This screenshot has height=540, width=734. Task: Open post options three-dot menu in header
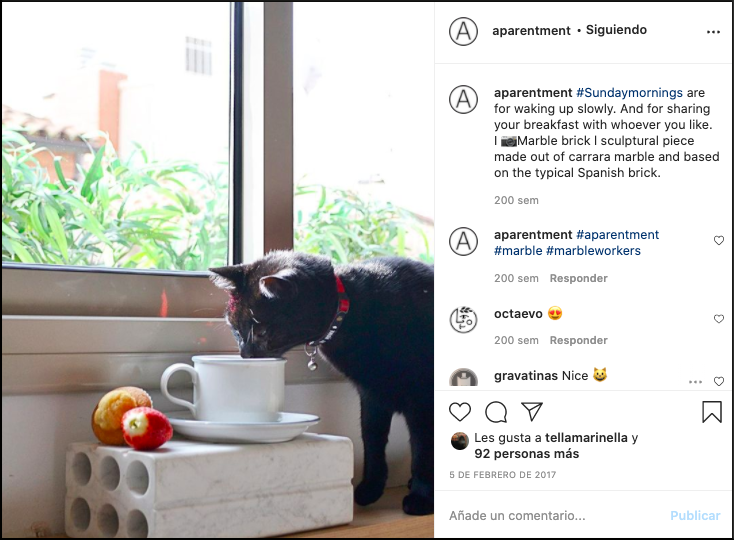tap(713, 32)
